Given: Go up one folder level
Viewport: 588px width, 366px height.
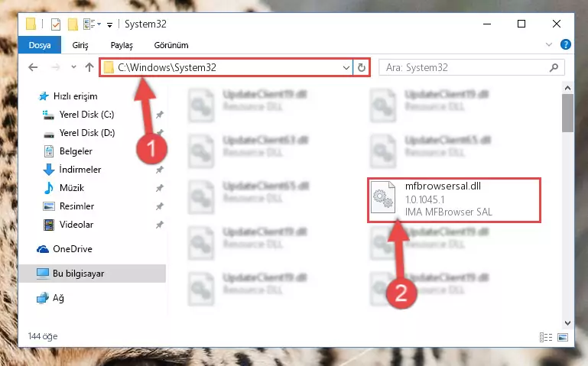Looking at the screenshot, I should point(89,67).
